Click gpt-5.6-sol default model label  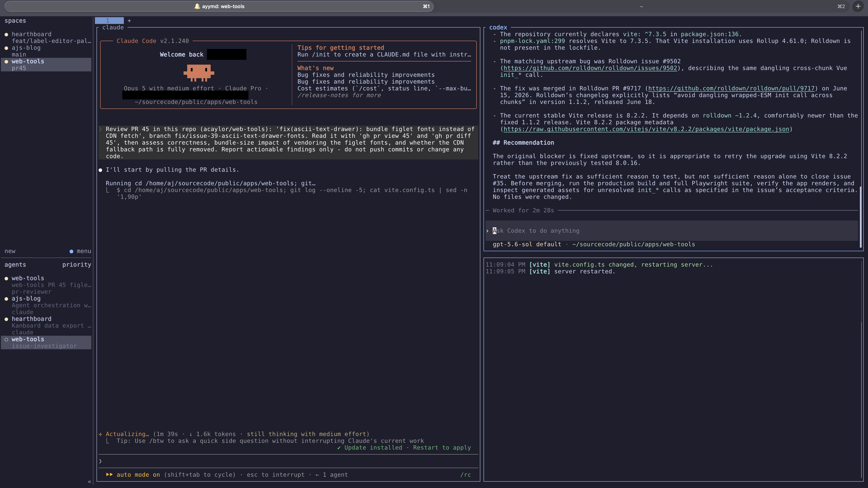[527, 244]
